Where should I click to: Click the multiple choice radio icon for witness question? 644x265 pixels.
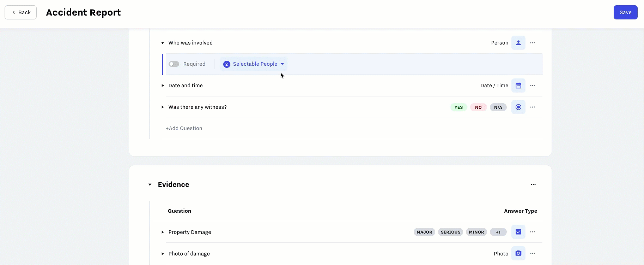coord(518,107)
